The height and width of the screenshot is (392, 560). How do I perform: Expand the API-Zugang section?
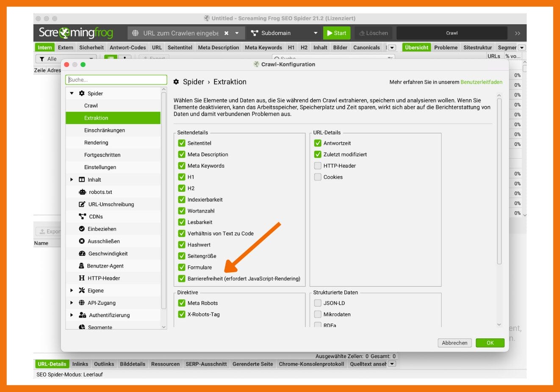coord(72,303)
